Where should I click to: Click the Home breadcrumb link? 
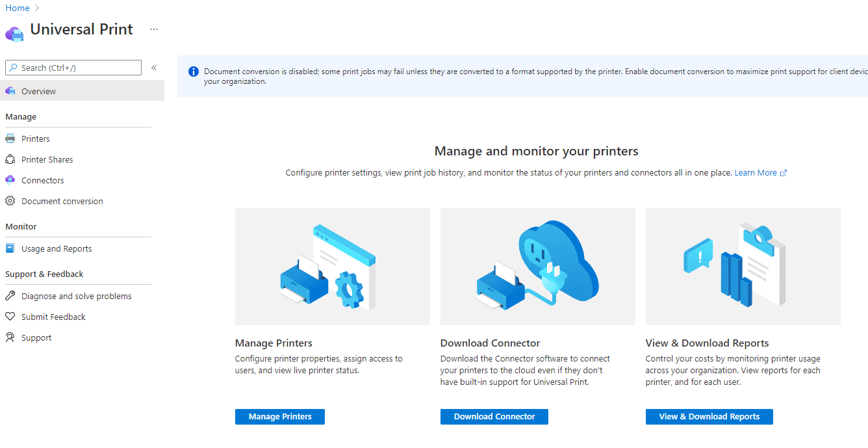[18, 8]
